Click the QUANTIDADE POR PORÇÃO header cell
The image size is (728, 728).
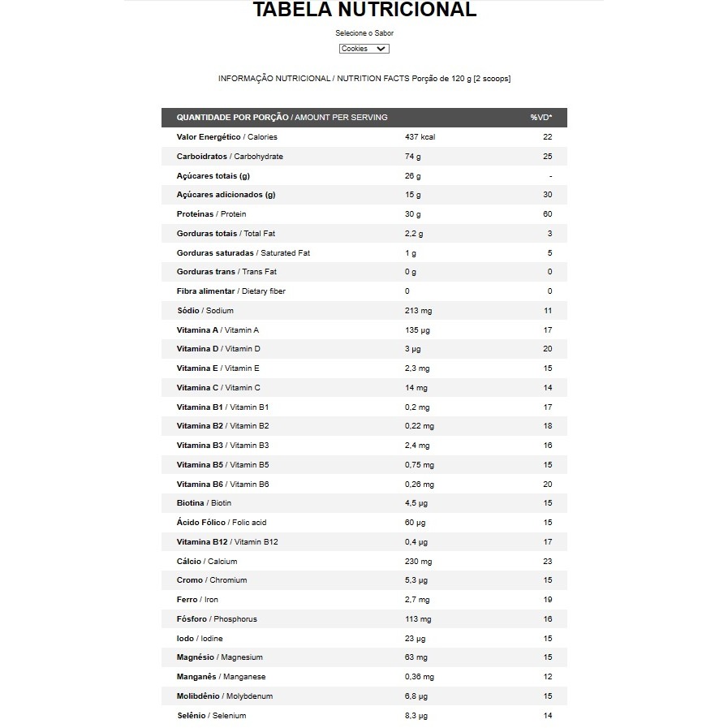coord(282,118)
